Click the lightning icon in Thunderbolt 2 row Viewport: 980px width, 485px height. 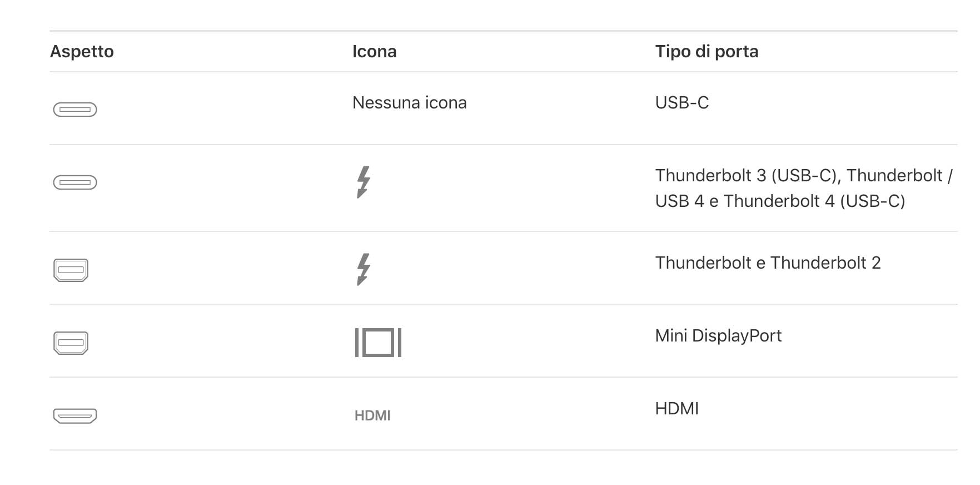pos(364,269)
